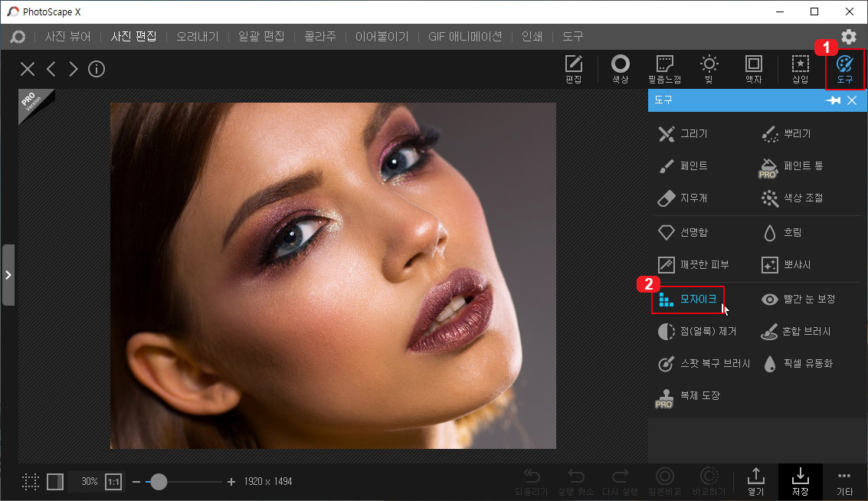The image size is (868, 501).
Task: Select the 색상 조절 (Color Adjust) brush
Action: [x=792, y=198]
